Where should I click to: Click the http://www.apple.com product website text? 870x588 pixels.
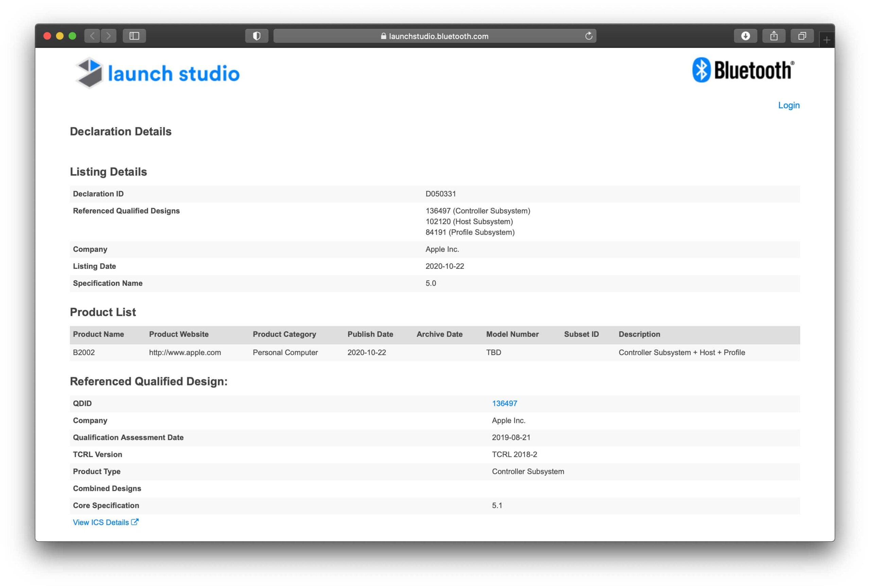pos(185,352)
